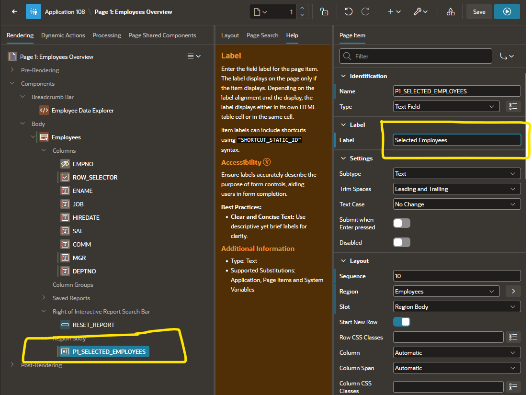Switch to the Dynamic Actions tab

tap(63, 35)
